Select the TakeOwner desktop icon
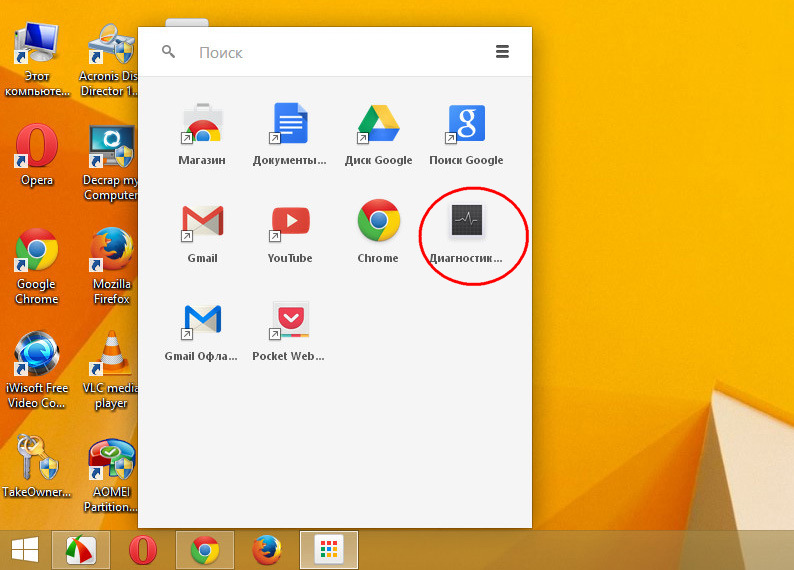Screen dimensions: 794x570 coord(37,466)
